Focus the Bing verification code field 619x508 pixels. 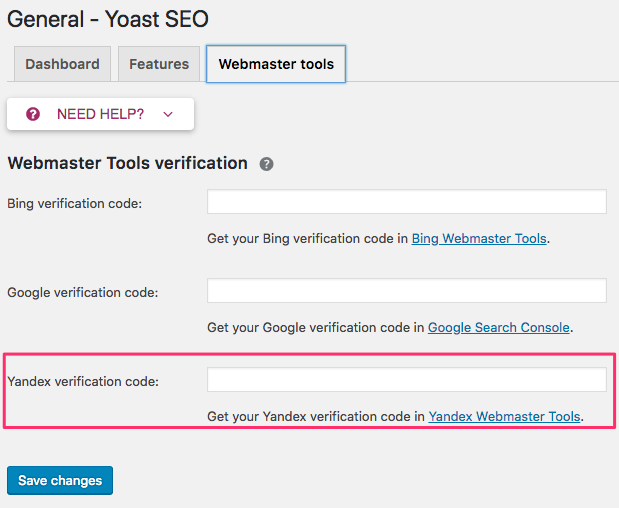(x=407, y=201)
